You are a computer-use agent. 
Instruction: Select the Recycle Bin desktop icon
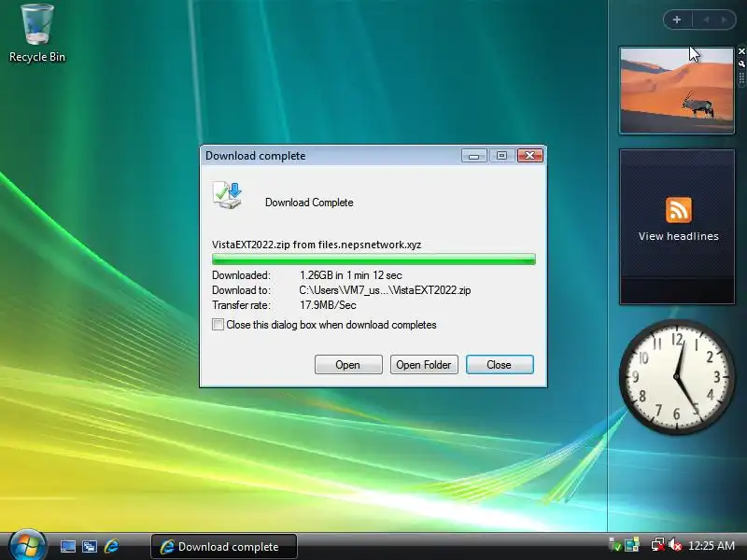tap(37, 34)
